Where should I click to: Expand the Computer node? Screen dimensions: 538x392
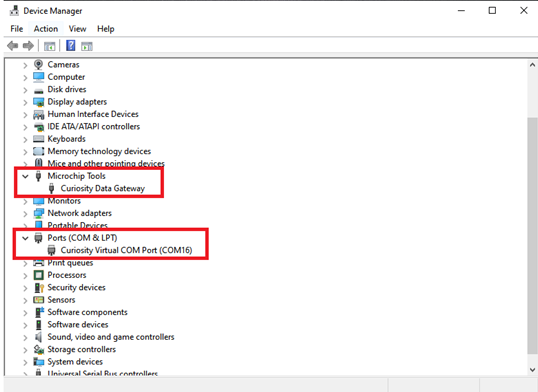[25, 78]
